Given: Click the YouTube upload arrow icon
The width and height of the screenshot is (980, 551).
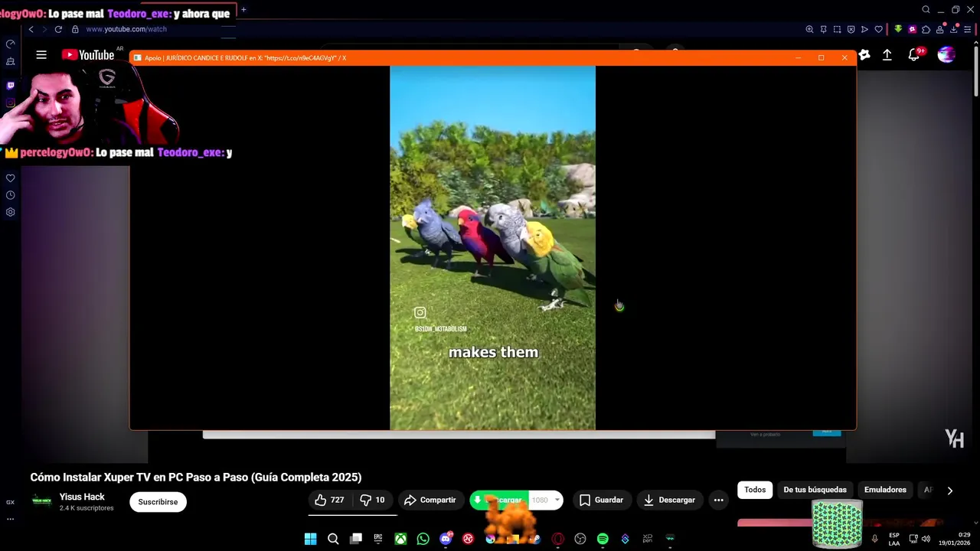Looking at the screenshot, I should click(x=887, y=54).
